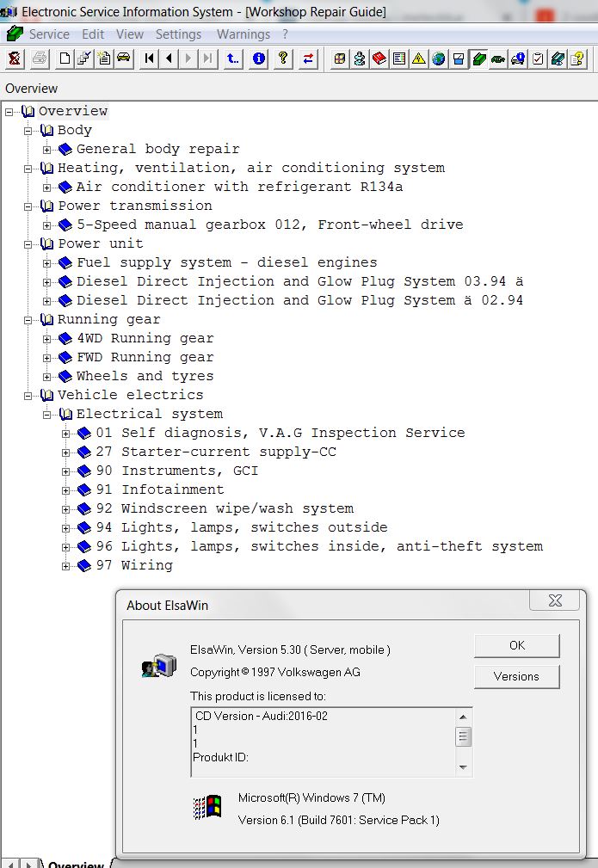Open the Warnings menu
Viewport: 598px width, 868px height.
pyautogui.click(x=244, y=34)
